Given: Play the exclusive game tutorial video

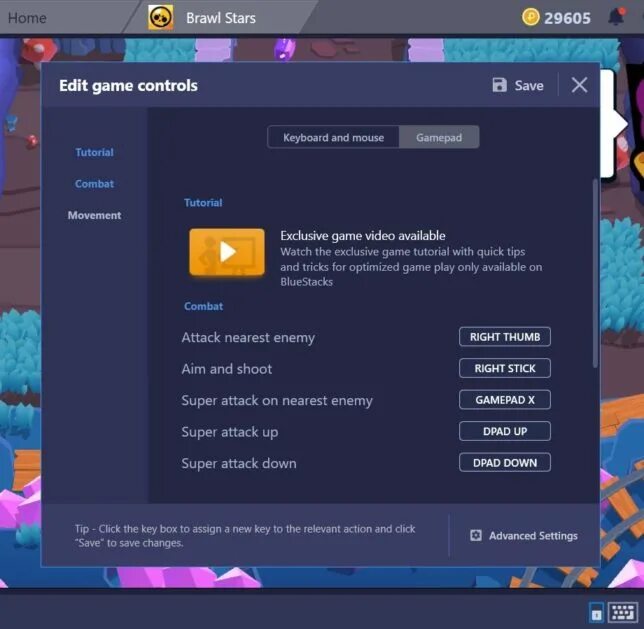Looking at the screenshot, I should pos(227,252).
